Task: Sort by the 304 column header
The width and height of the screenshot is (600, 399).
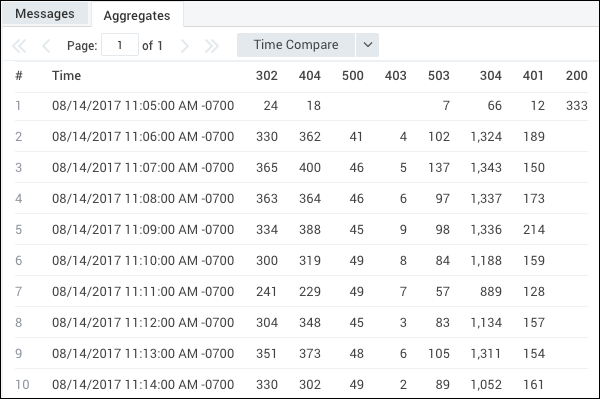Action: coord(491,75)
